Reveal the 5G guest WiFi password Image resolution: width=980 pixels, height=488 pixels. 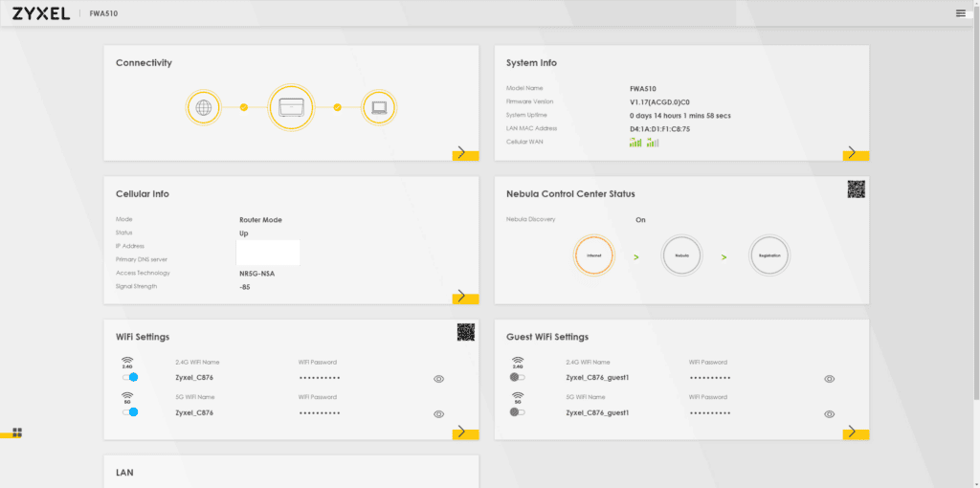(829, 413)
